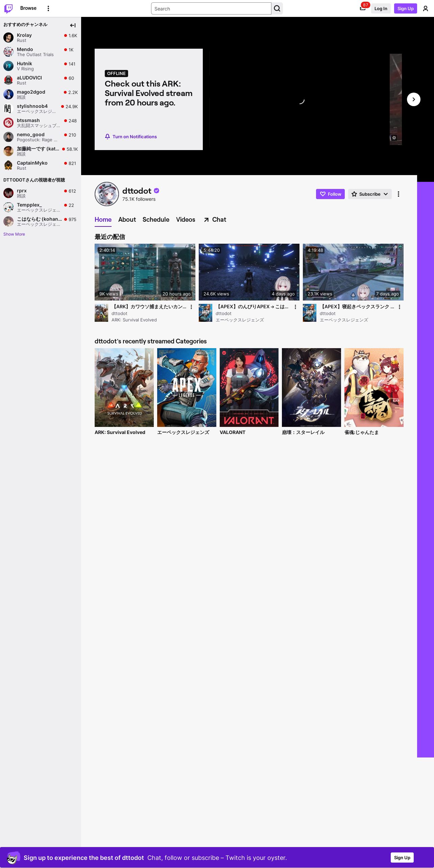This screenshot has height=868, width=434.
Task: Open the Videos tab
Action: pyautogui.click(x=186, y=219)
